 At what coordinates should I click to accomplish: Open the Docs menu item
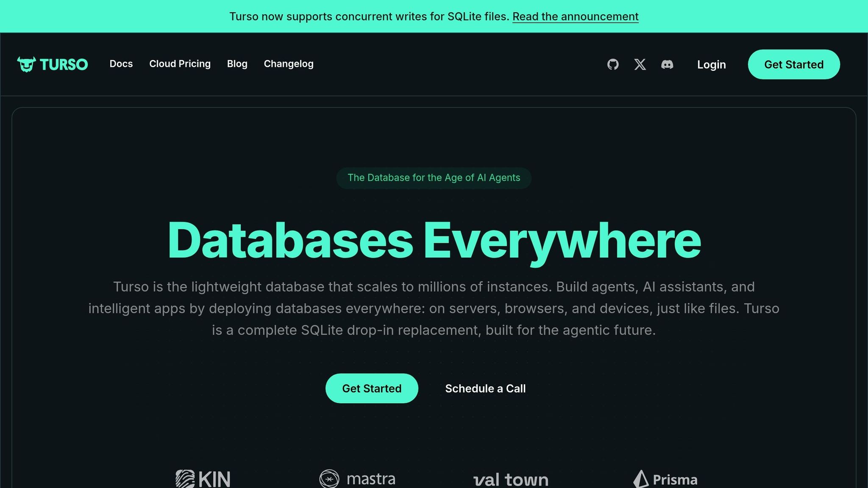pyautogui.click(x=121, y=64)
